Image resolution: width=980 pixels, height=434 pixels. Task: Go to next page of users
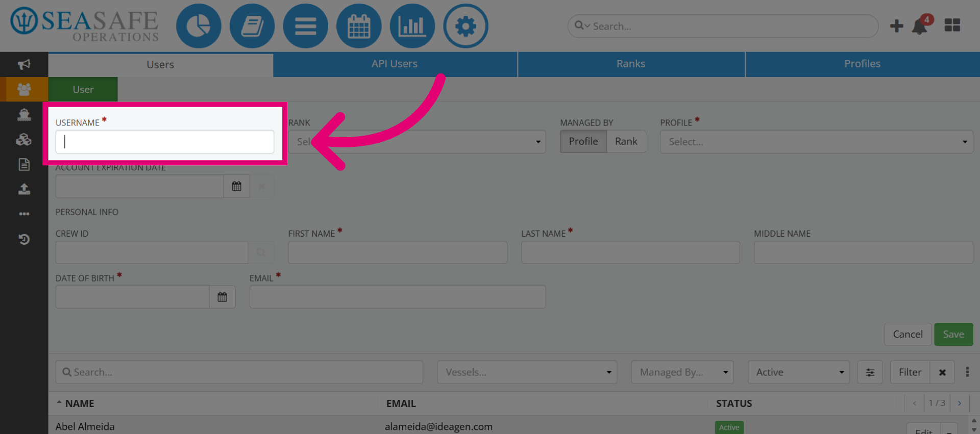pos(960,403)
